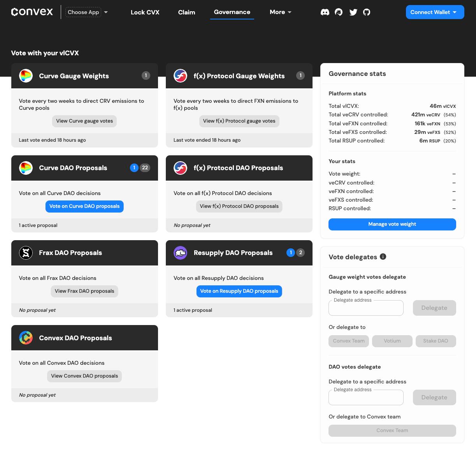
Task: Click the Curve logo on Curve DAO Proposals card
Action: (26, 168)
